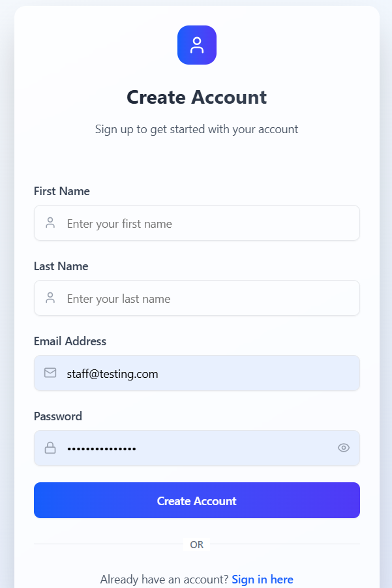This screenshot has height=588, width=392.
Task: Click the "Sign up to get started" subtitle
Action: [196, 129]
